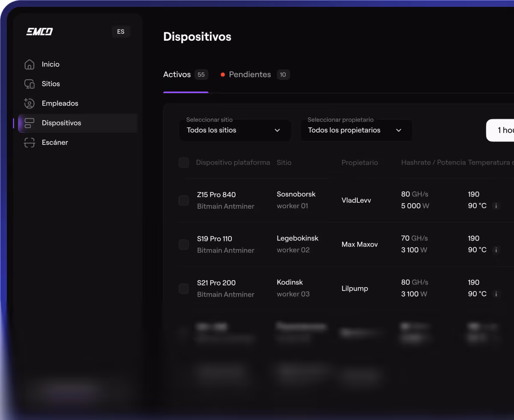514x420 pixels.
Task: Click worker 02 label
Action: pyautogui.click(x=293, y=250)
